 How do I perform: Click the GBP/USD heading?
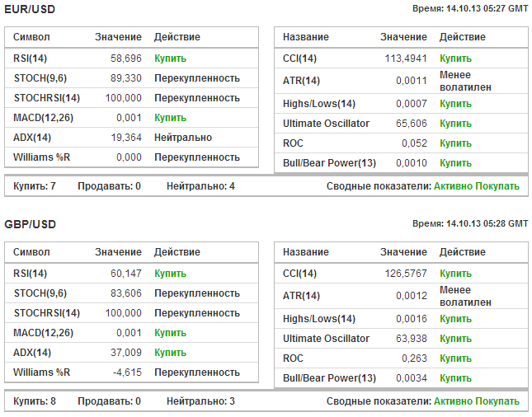pos(28,223)
